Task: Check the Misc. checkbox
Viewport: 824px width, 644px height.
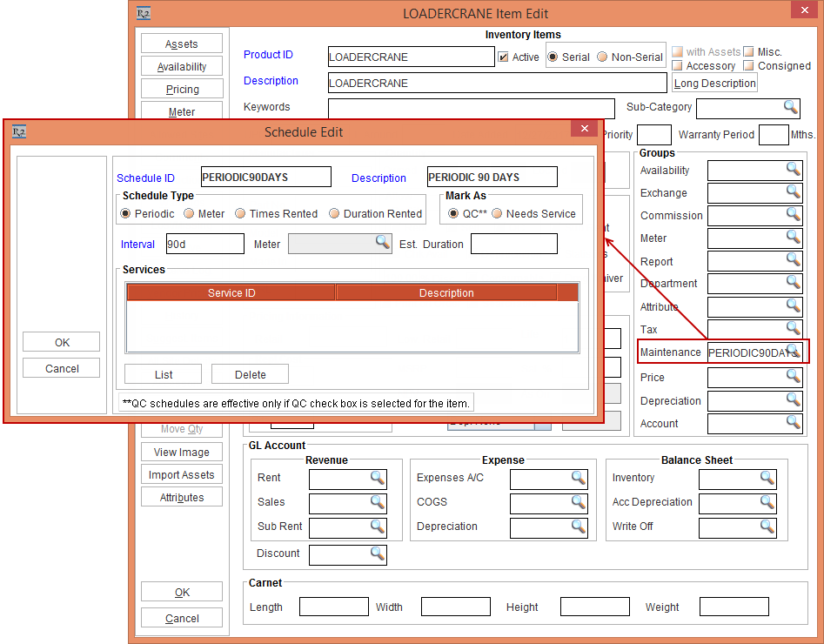Action: (748, 52)
